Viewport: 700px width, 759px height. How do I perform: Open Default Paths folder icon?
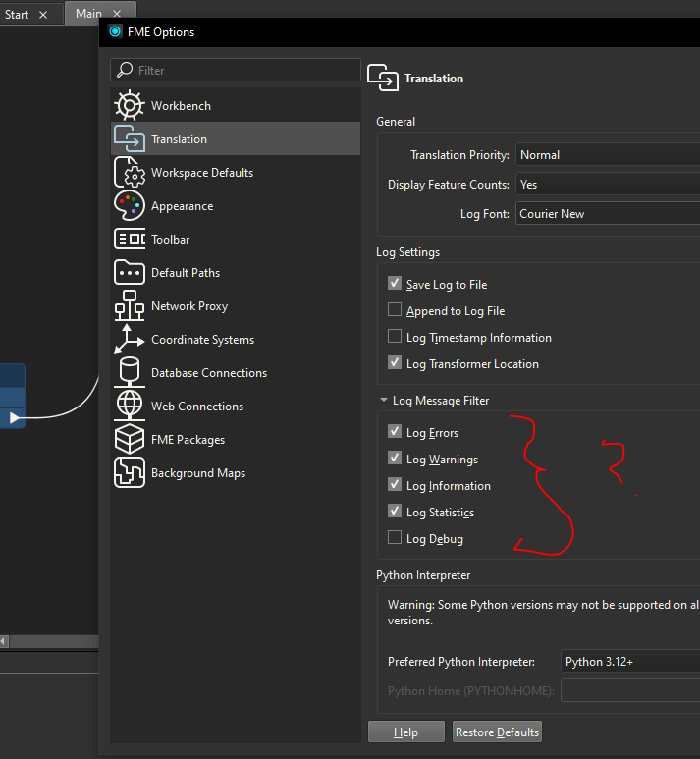130,272
